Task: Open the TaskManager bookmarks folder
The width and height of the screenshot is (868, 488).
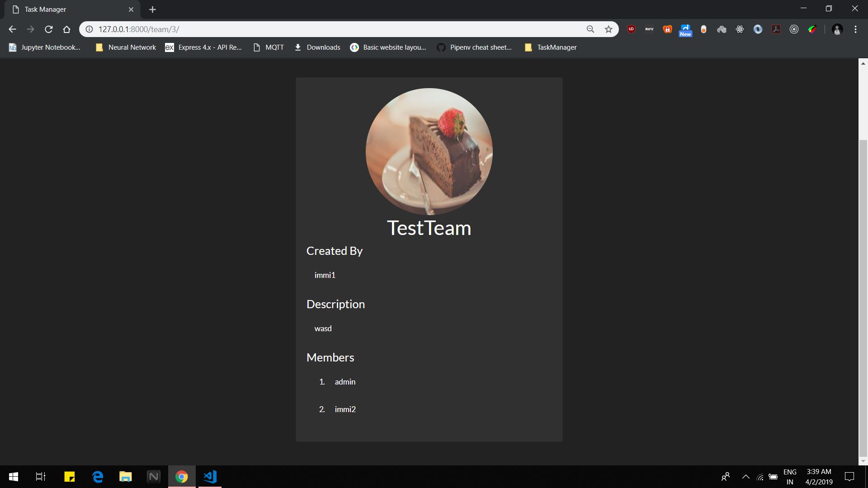Action: (551, 47)
